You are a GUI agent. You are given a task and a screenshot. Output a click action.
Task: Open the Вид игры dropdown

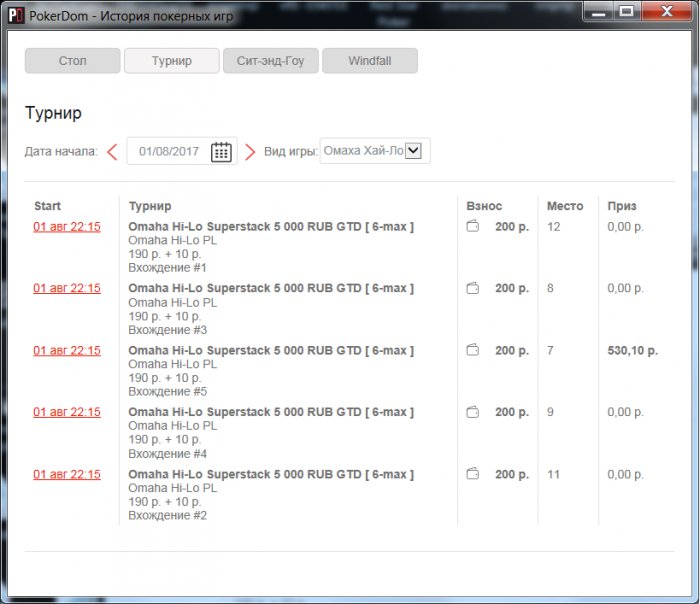coord(375,151)
